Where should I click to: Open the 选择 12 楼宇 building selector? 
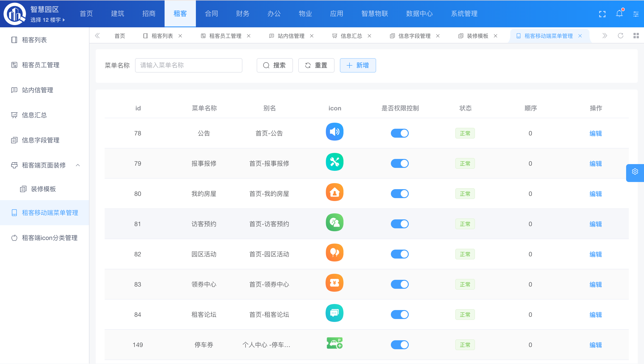coord(47,20)
